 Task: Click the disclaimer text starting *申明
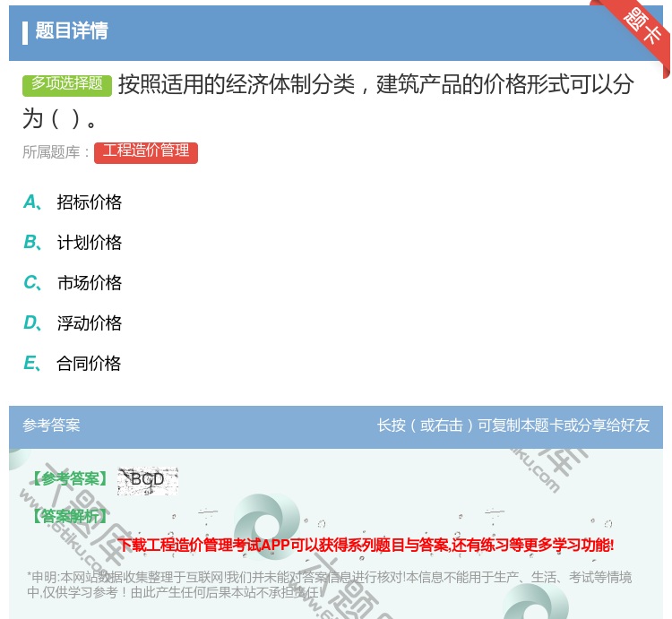point(329,585)
